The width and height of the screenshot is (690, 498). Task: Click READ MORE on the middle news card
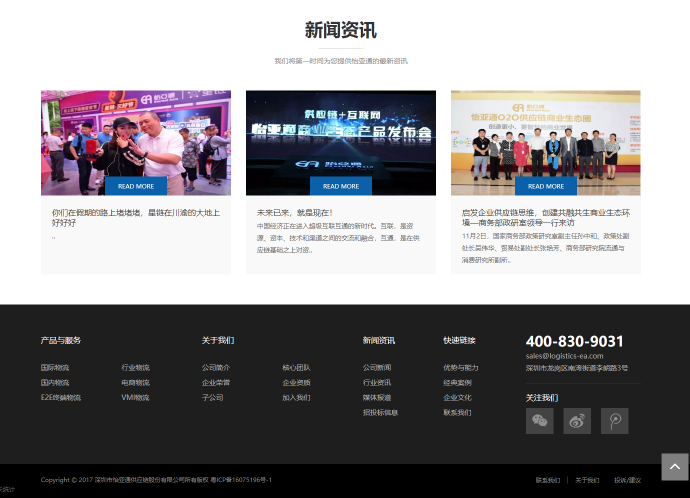pyautogui.click(x=341, y=186)
